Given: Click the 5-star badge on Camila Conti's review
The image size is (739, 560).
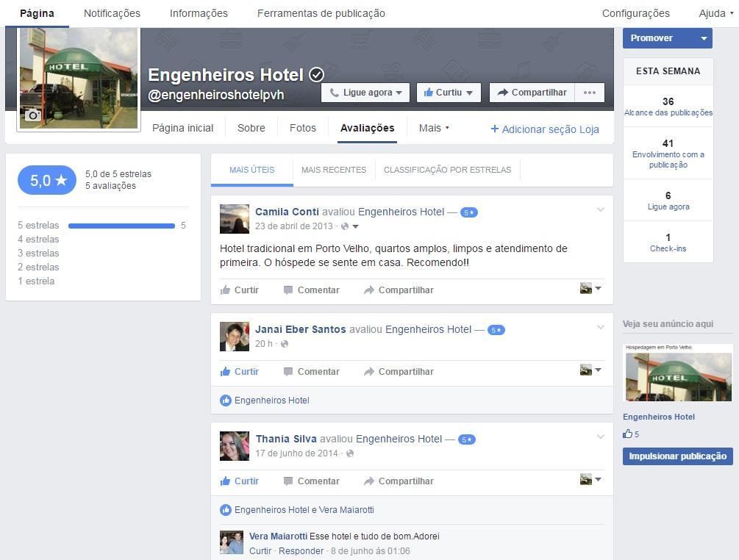Looking at the screenshot, I should [468, 212].
